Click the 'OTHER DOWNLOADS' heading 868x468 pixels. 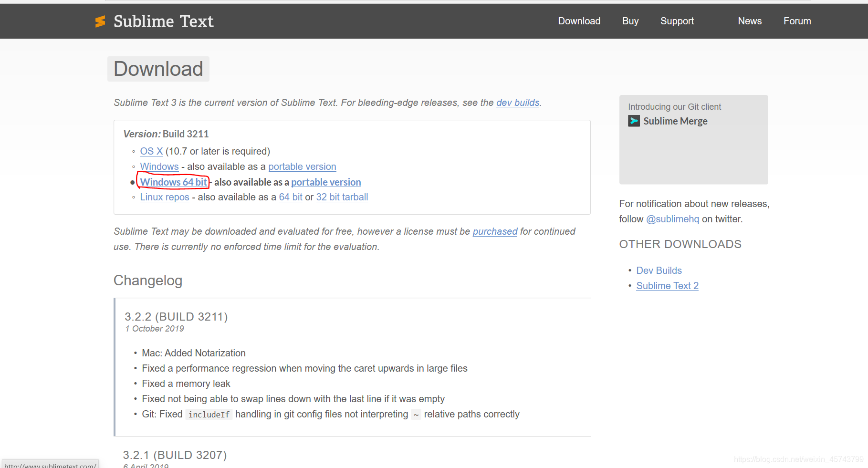click(x=680, y=244)
